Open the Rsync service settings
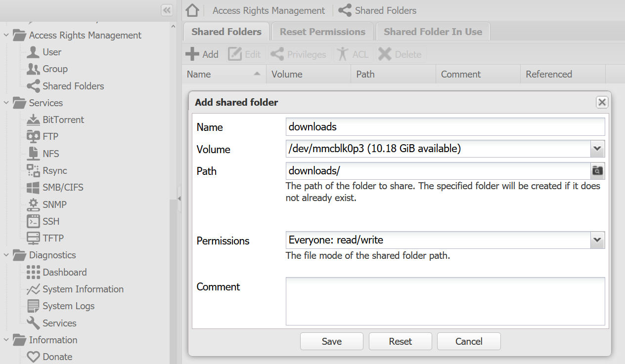This screenshot has width=625, height=364. (x=54, y=171)
